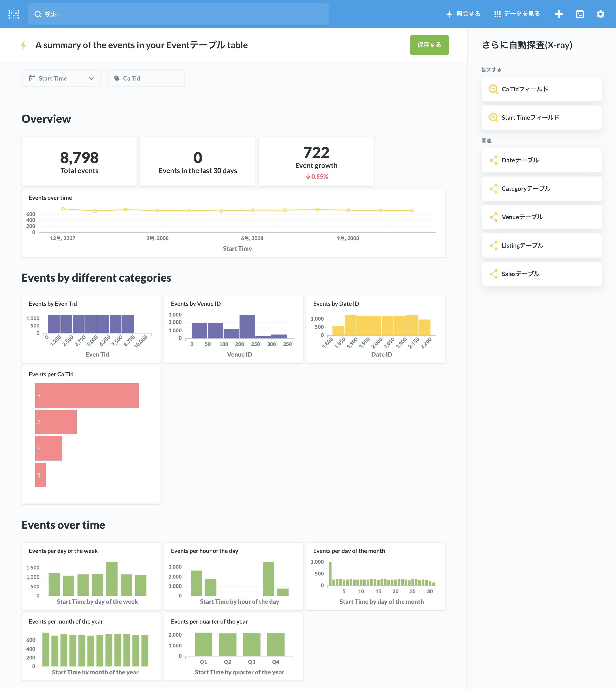Image resolution: width=616 pixels, height=689 pixels.
Task: Focus the 検索 search box
Action: point(178,14)
